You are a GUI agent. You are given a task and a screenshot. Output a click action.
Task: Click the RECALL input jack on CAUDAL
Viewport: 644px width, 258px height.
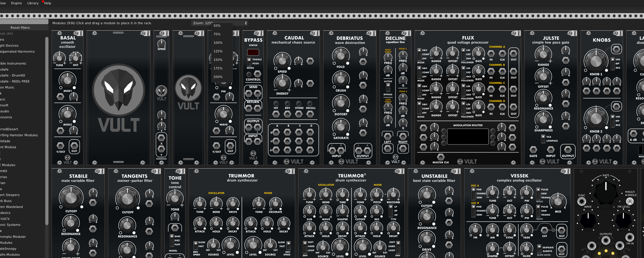[310, 114]
